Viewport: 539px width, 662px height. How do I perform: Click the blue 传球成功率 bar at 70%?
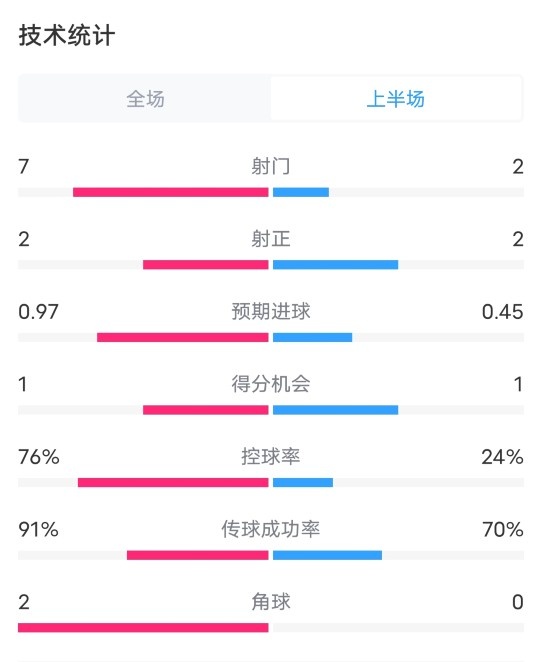point(328,555)
